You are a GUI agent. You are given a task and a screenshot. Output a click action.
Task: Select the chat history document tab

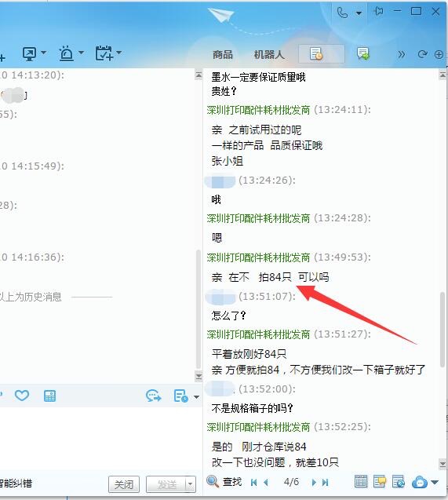pos(321,53)
